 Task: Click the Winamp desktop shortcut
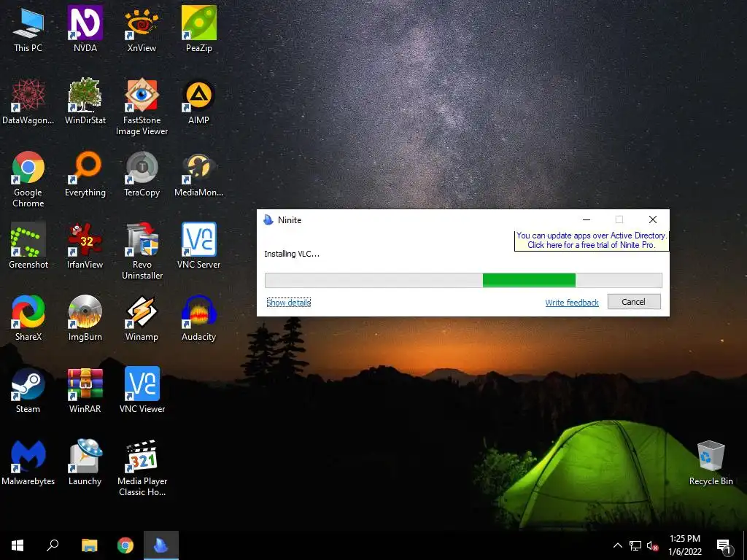(x=142, y=319)
